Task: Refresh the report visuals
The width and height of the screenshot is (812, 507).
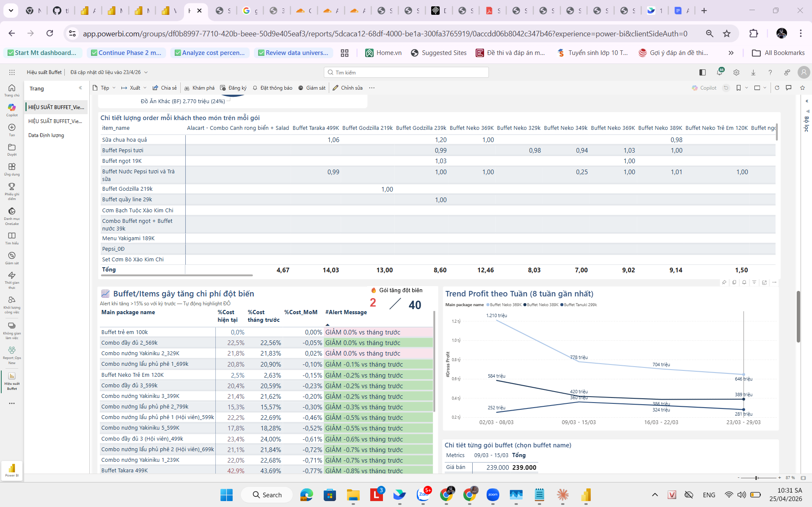Action: [x=777, y=88]
